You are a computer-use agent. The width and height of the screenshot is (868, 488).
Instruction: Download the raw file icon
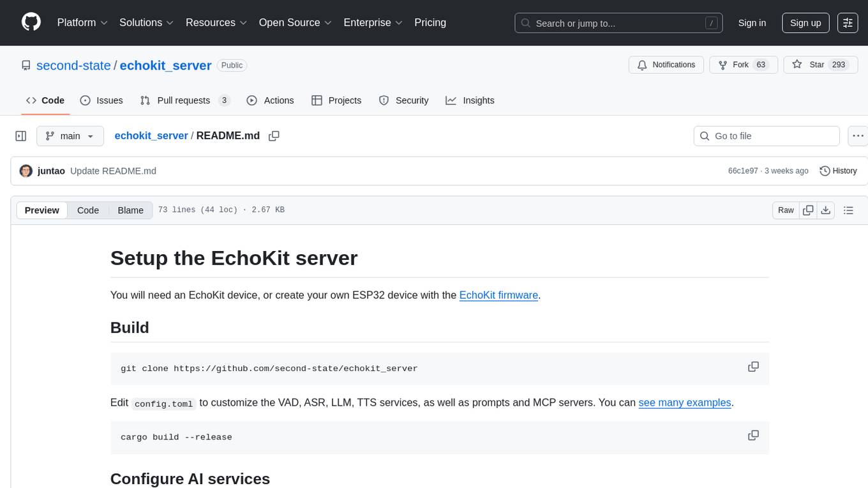click(826, 210)
